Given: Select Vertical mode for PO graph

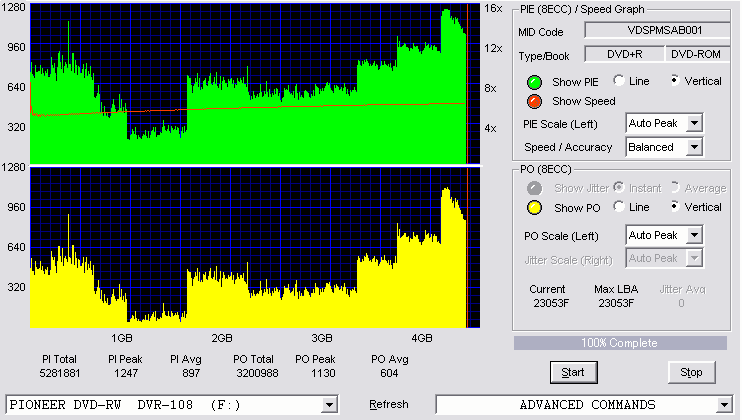Looking at the screenshot, I should (675, 207).
